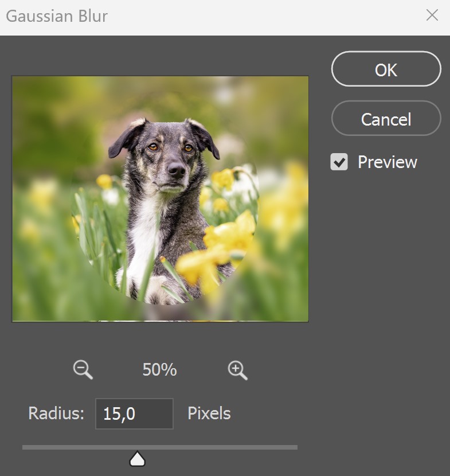Zoom in the blur preview
450x476 pixels.
(x=237, y=370)
